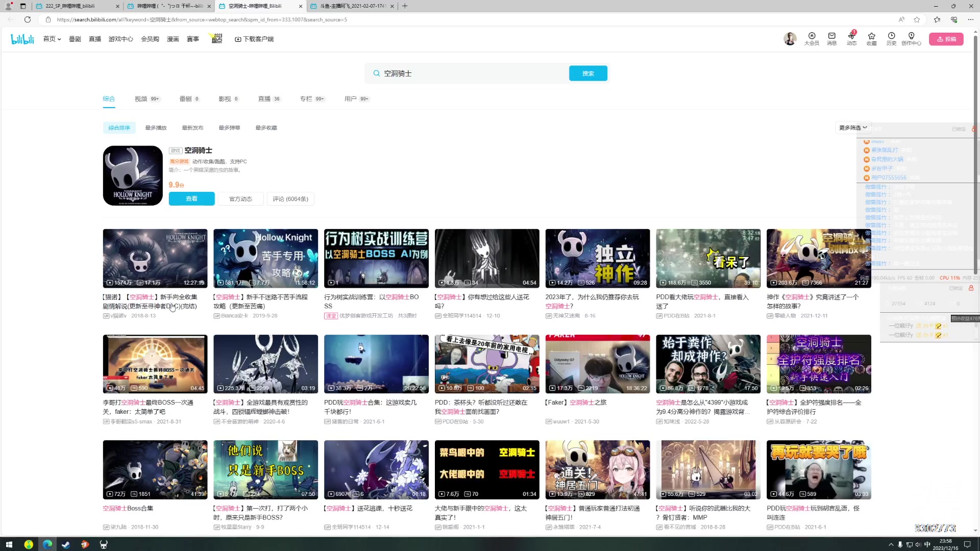
Task: Click 下载客户端 download client
Action: pos(254,39)
